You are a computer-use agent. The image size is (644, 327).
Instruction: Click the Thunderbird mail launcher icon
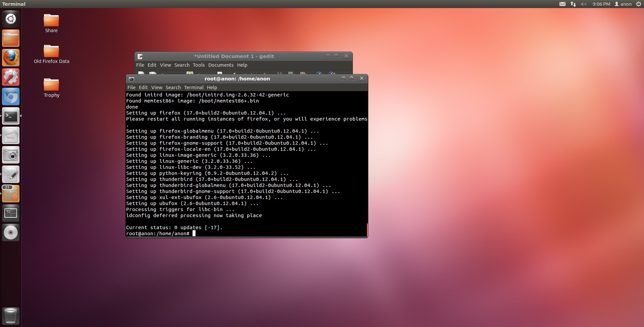click(x=11, y=136)
